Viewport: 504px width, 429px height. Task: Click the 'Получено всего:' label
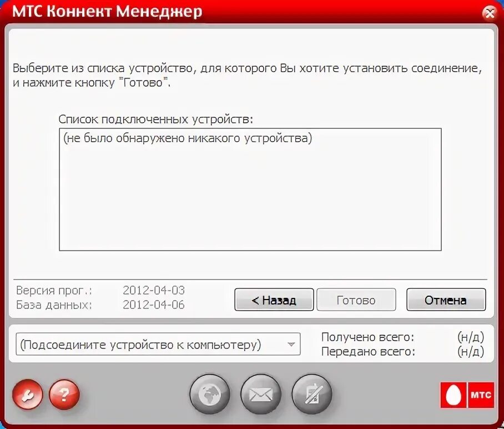[x=367, y=337]
